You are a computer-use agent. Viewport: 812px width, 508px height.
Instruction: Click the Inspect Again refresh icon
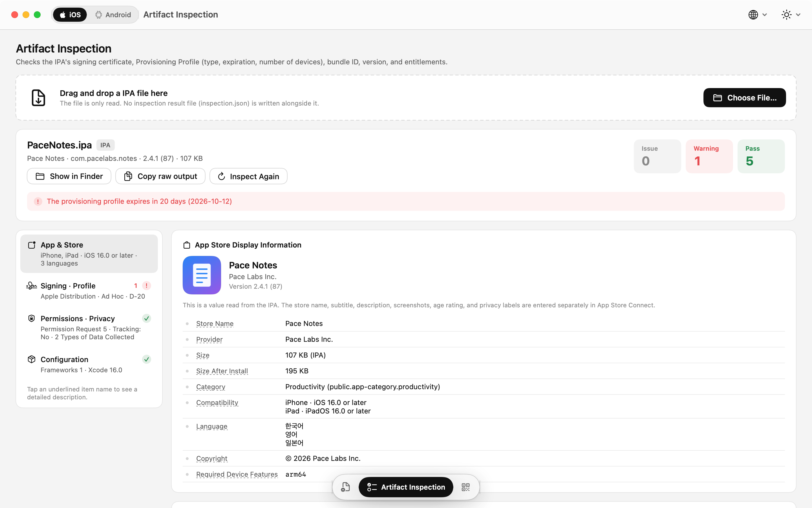tap(221, 176)
